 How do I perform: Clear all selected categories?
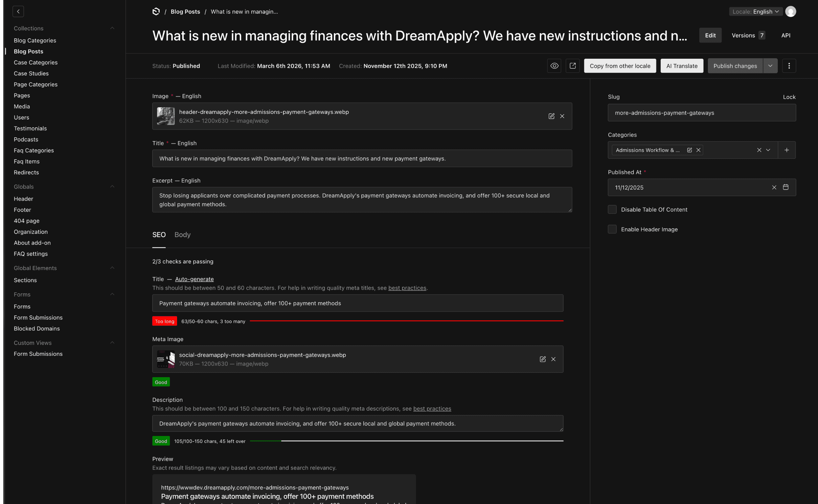tap(759, 150)
